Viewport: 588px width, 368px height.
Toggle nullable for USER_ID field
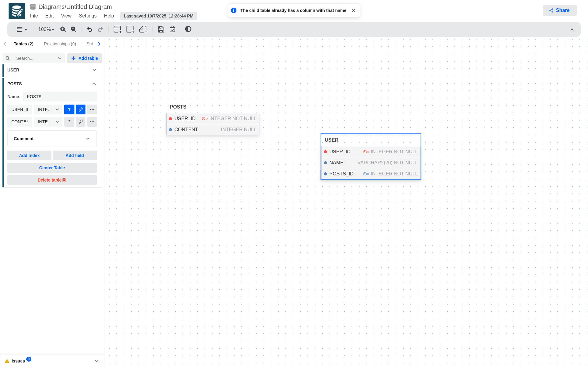tap(69, 109)
